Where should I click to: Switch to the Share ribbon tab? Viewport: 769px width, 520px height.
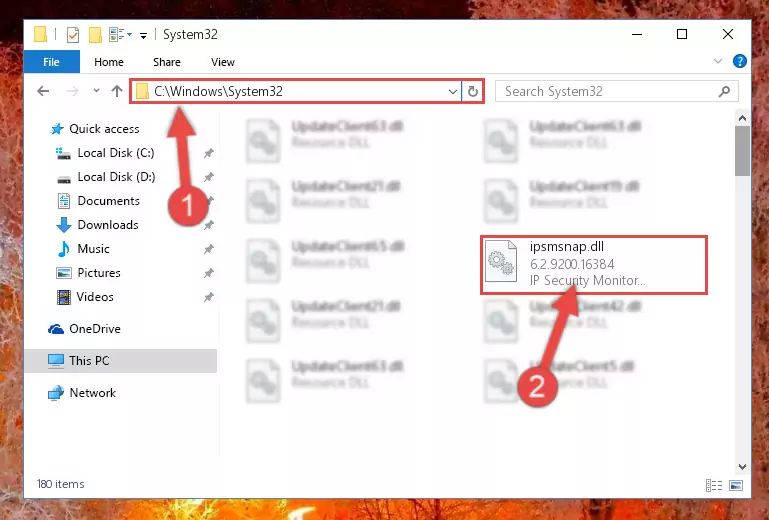[167, 62]
